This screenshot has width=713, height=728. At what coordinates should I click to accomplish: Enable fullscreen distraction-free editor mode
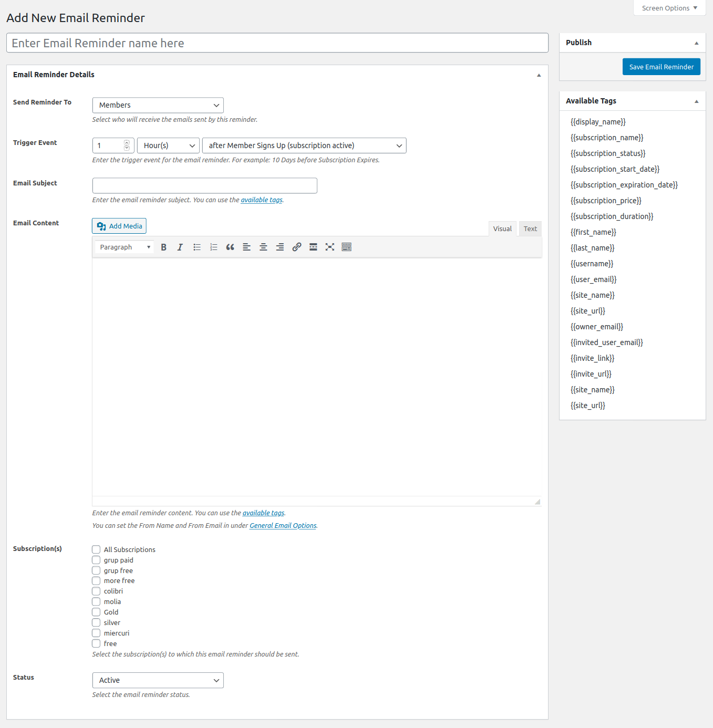pyautogui.click(x=330, y=247)
